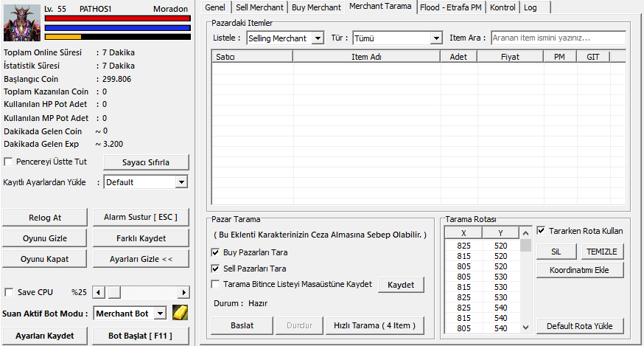Viewport: 644px width, 346px height.
Task: Toggle the Save CPU checkbox
Action: pos(9,292)
